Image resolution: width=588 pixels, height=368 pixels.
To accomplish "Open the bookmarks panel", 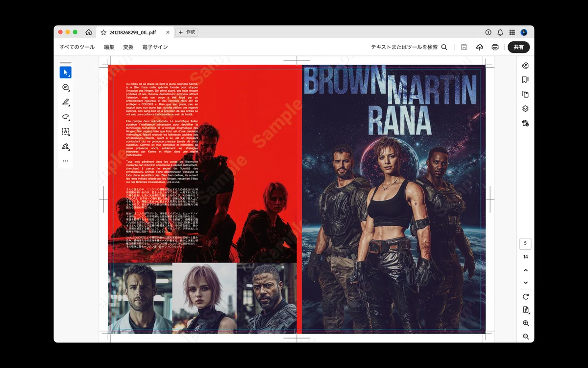I will [525, 79].
